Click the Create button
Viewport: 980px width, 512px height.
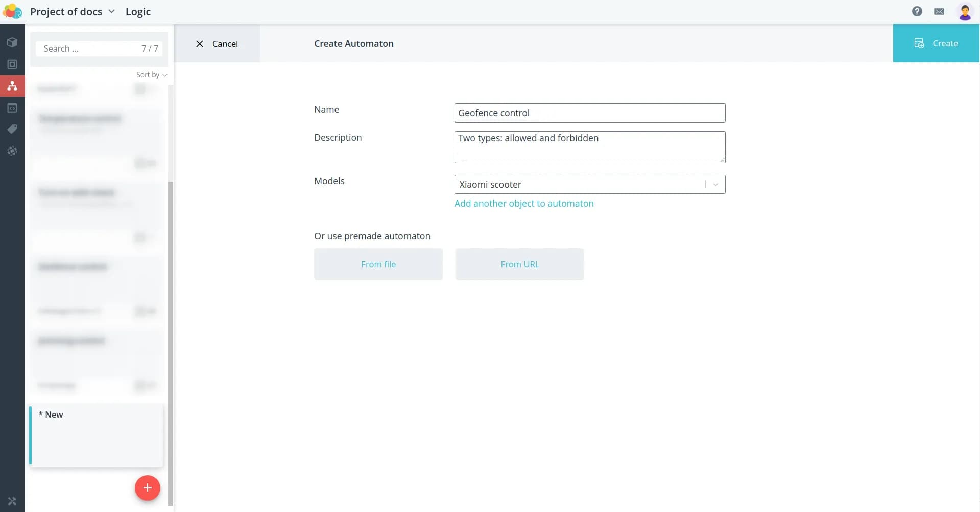click(x=936, y=43)
